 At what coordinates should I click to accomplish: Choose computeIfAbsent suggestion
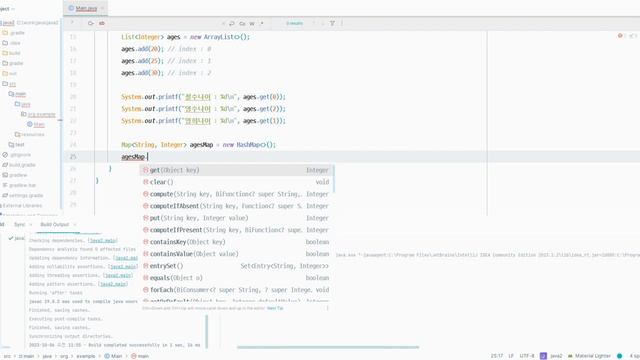pyautogui.click(x=236, y=206)
